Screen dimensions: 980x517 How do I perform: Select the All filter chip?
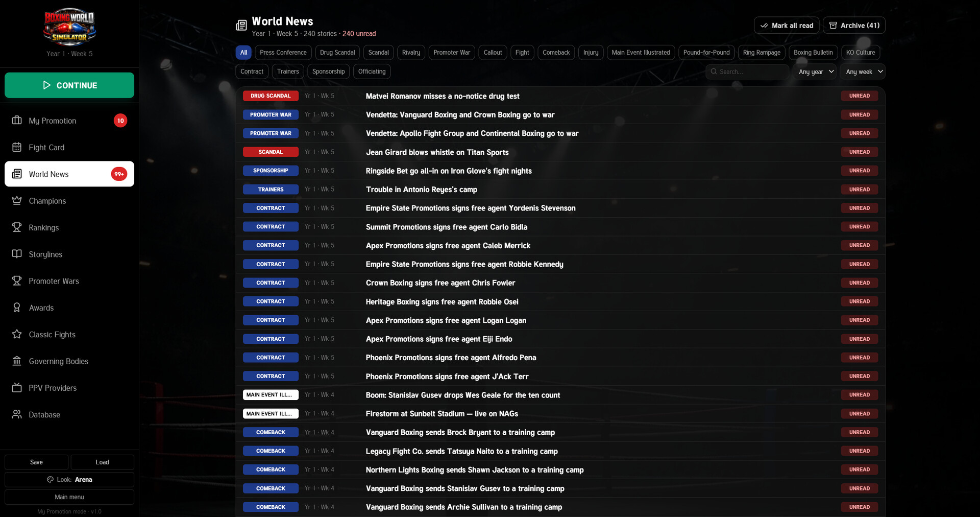[x=243, y=53]
